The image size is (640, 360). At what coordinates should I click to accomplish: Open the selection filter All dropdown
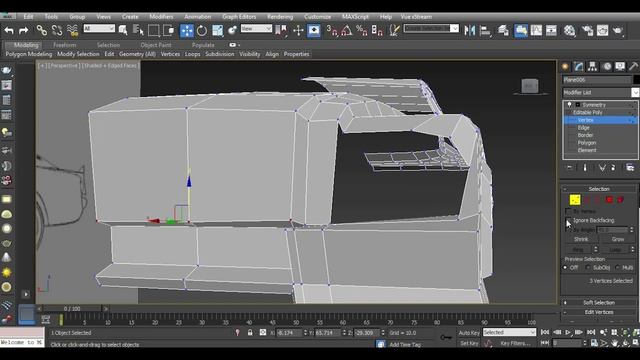(99, 29)
